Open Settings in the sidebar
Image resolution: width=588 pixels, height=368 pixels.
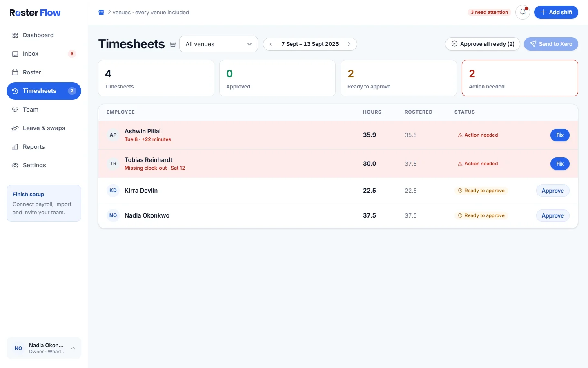44,165
